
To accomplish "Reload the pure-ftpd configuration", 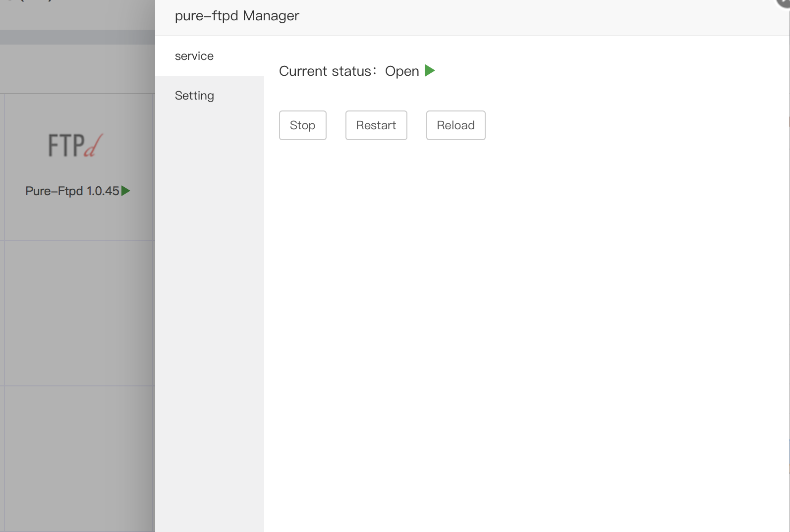I will pyautogui.click(x=455, y=125).
